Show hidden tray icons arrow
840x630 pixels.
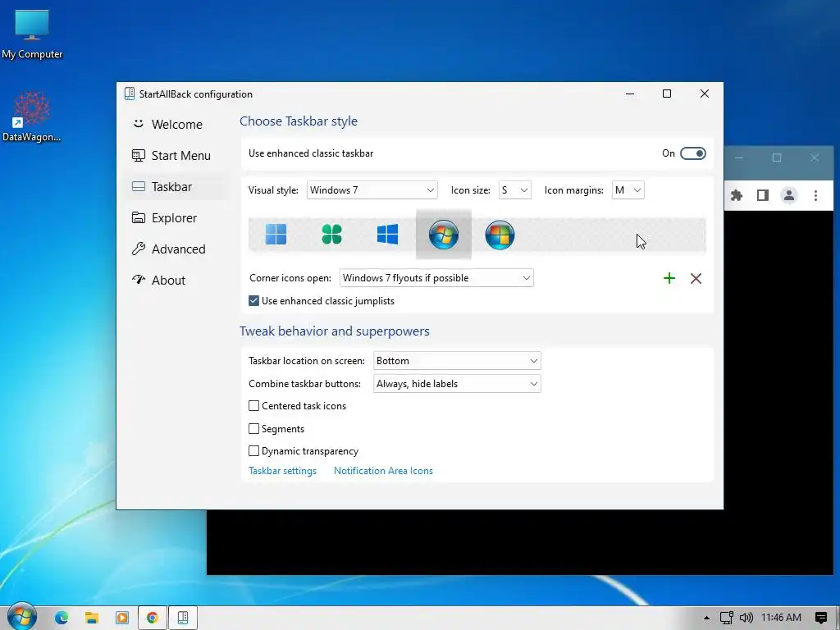(x=706, y=618)
